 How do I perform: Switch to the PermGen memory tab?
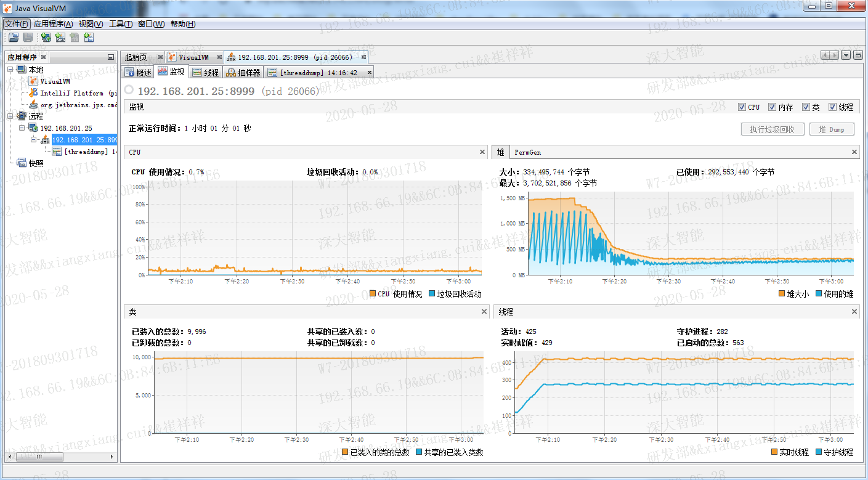[527, 152]
